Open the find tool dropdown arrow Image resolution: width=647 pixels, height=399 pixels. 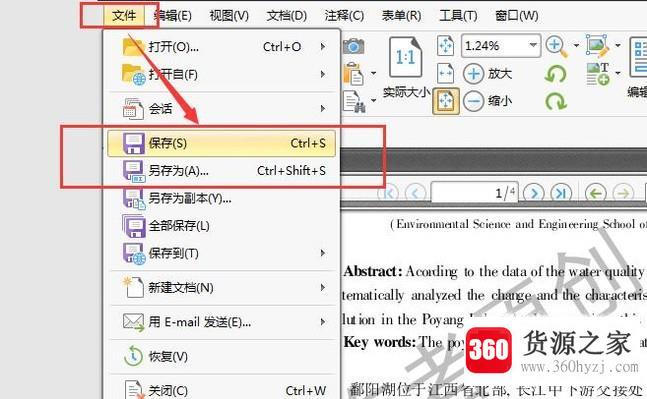pos(373,100)
